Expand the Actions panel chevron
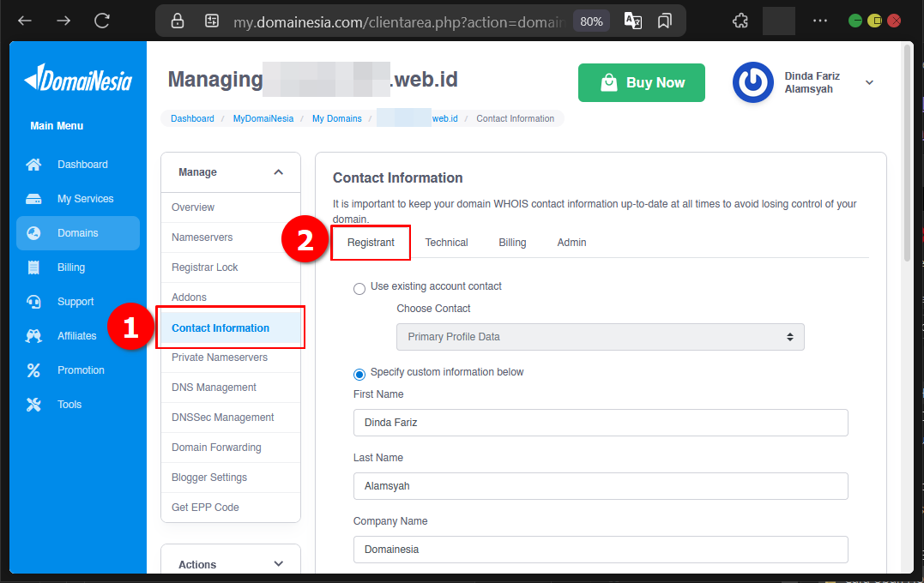 click(x=278, y=564)
